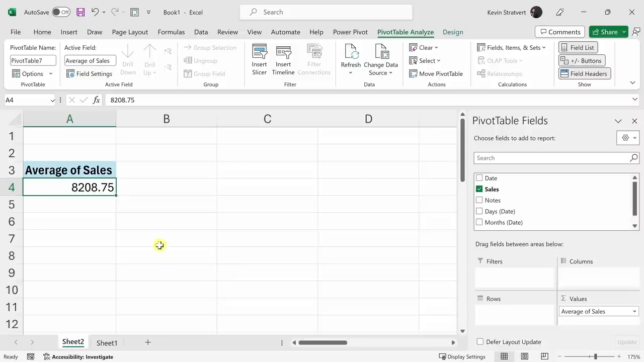Open PivotTable Fields pane options chevron

pos(618,121)
